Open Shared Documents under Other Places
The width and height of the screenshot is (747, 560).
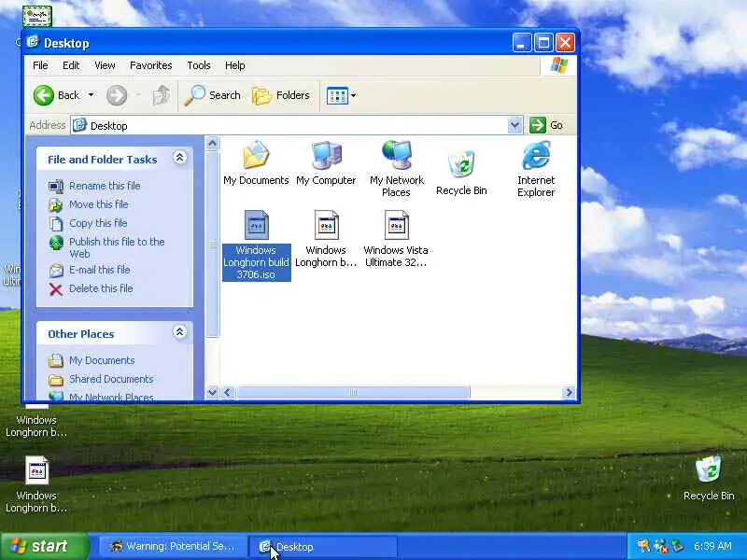pyautogui.click(x=111, y=379)
